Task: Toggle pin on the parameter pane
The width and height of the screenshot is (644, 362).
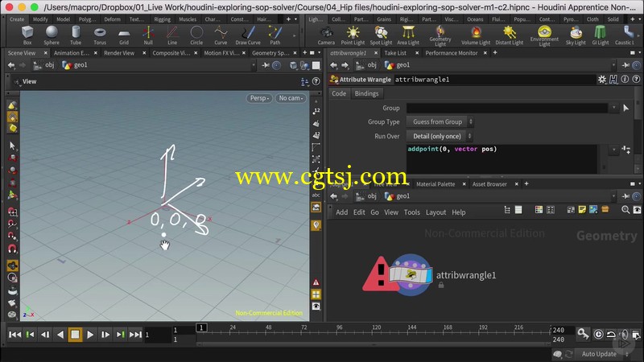Action: tap(625, 65)
